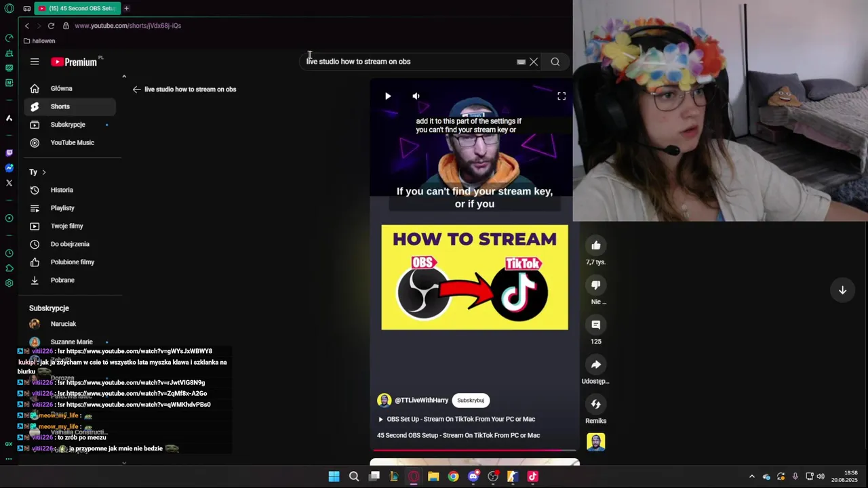Open TikTok Live Studio from taskbar
The height and width of the screenshot is (488, 868).
(x=533, y=476)
